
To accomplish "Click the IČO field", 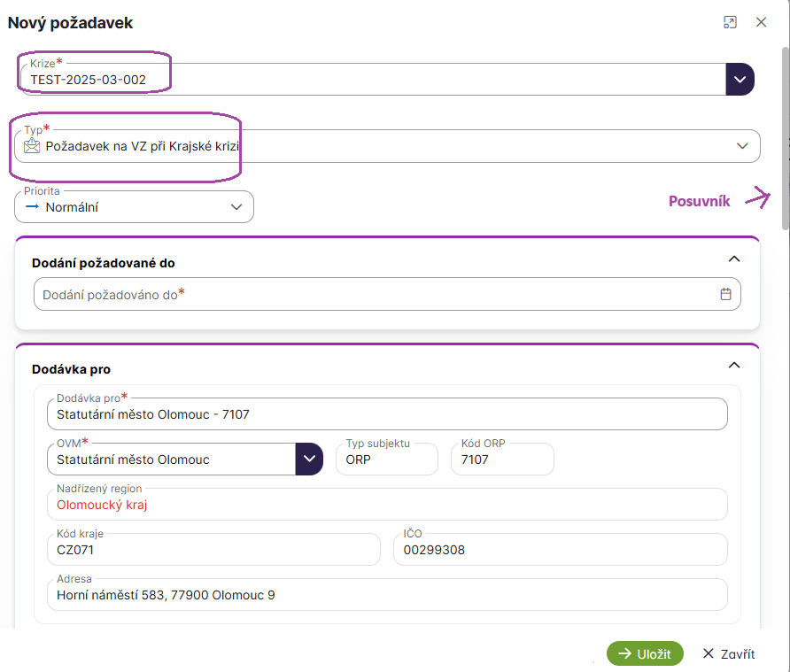I will 560,550.
